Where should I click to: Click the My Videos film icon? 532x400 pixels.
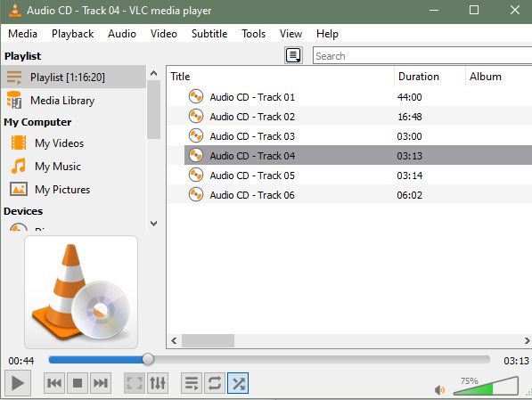point(19,143)
